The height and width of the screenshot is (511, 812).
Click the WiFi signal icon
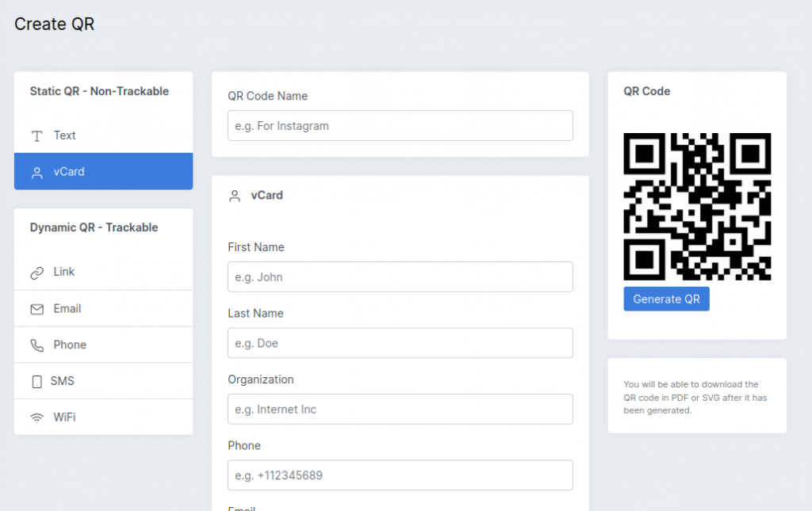pyautogui.click(x=36, y=418)
